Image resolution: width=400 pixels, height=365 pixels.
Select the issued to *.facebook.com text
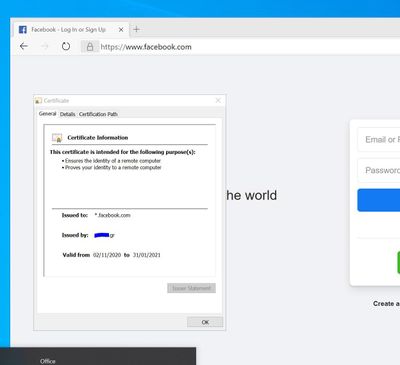pyautogui.click(x=112, y=215)
